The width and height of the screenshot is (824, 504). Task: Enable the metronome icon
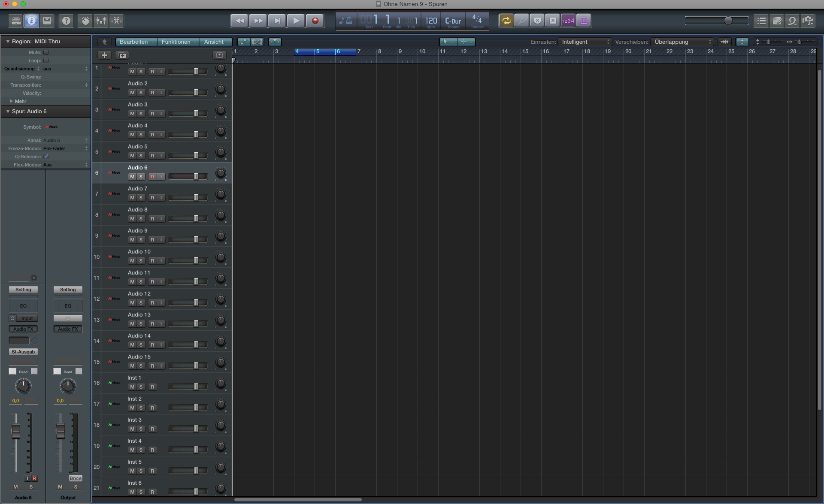(x=584, y=20)
